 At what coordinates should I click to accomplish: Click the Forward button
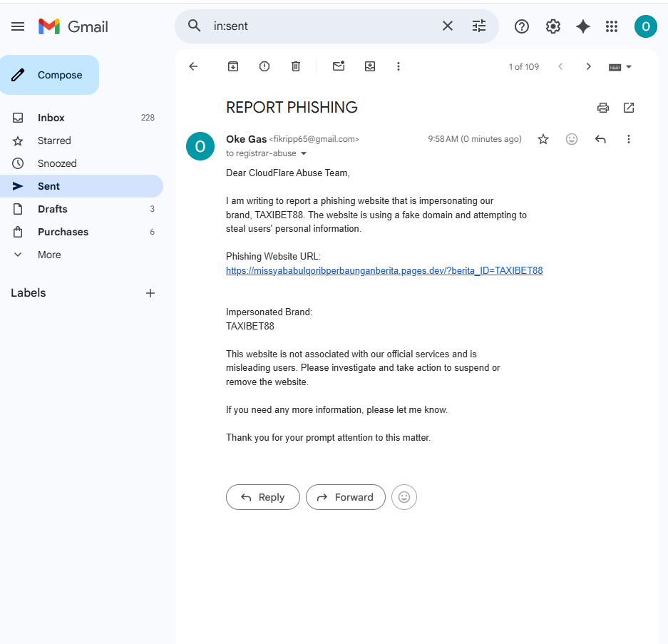(x=346, y=497)
